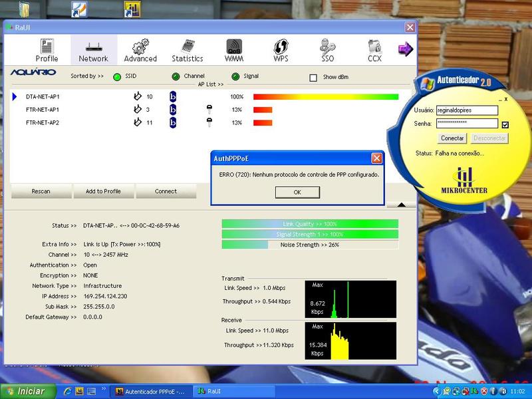Sort AP list by Channel
Screen dimensions: 532x399
coord(176,76)
